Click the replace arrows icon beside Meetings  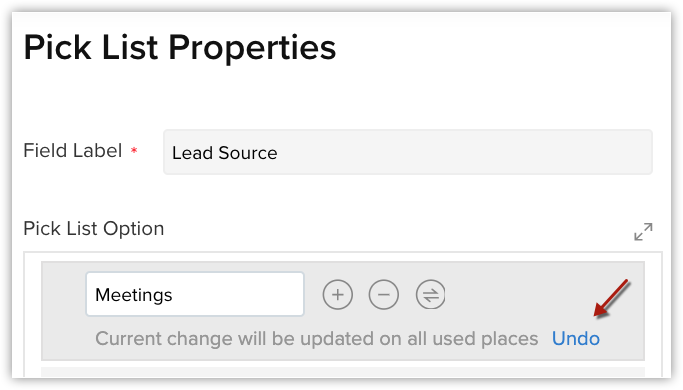pos(430,295)
